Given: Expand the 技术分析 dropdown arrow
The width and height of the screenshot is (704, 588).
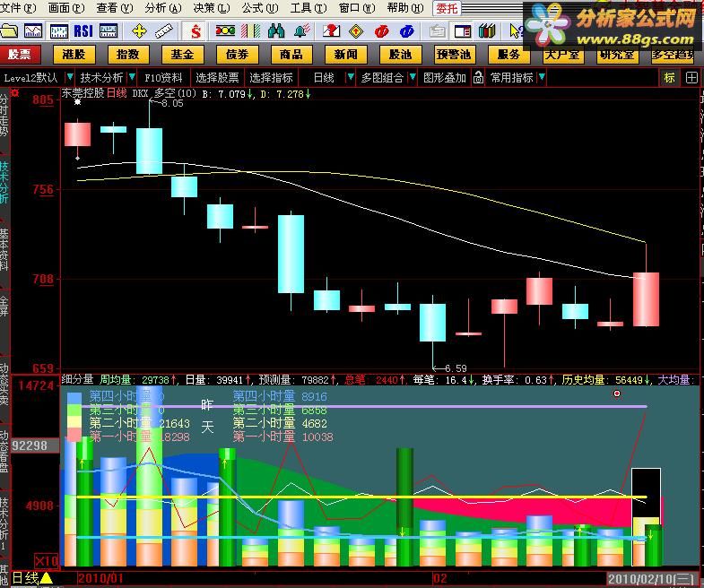Looking at the screenshot, I should pos(132,77).
